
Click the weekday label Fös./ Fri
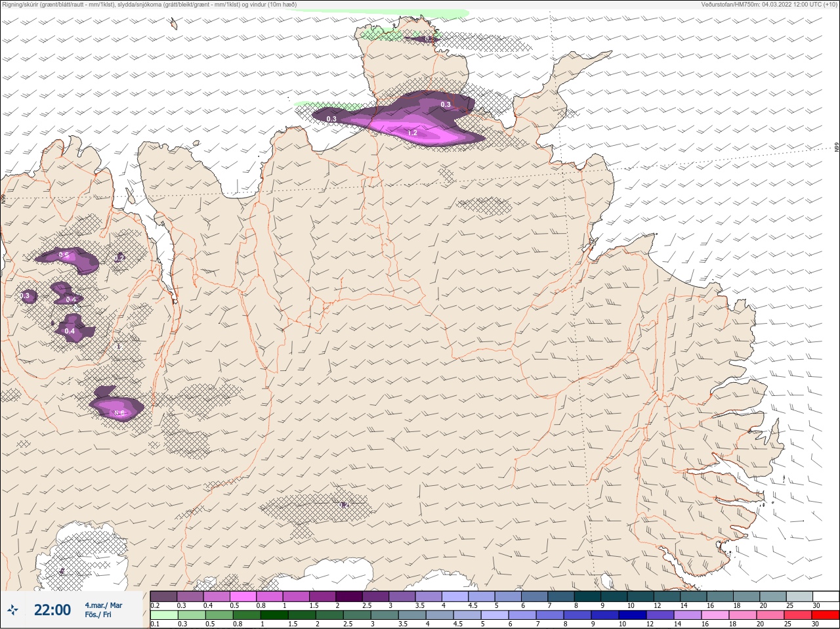pos(98,615)
